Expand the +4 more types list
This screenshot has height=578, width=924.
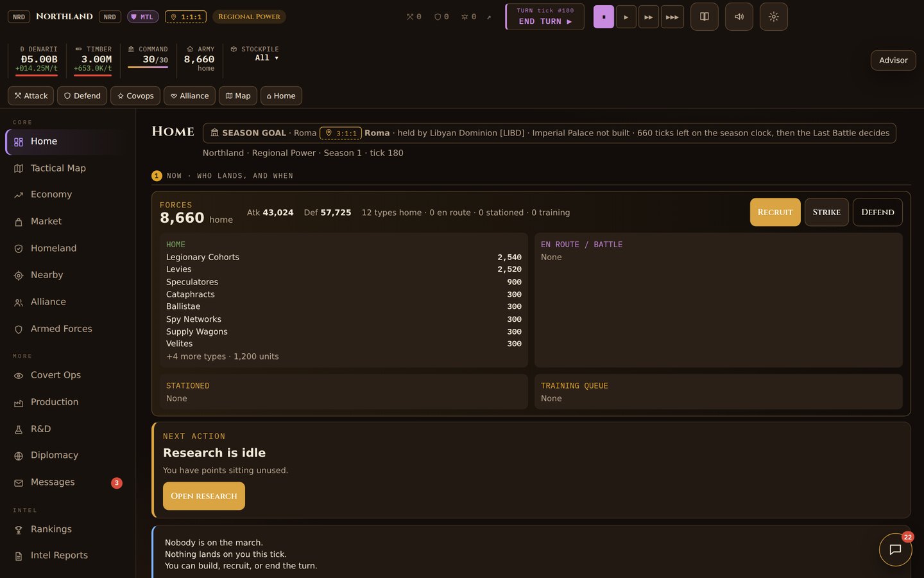[x=222, y=356]
